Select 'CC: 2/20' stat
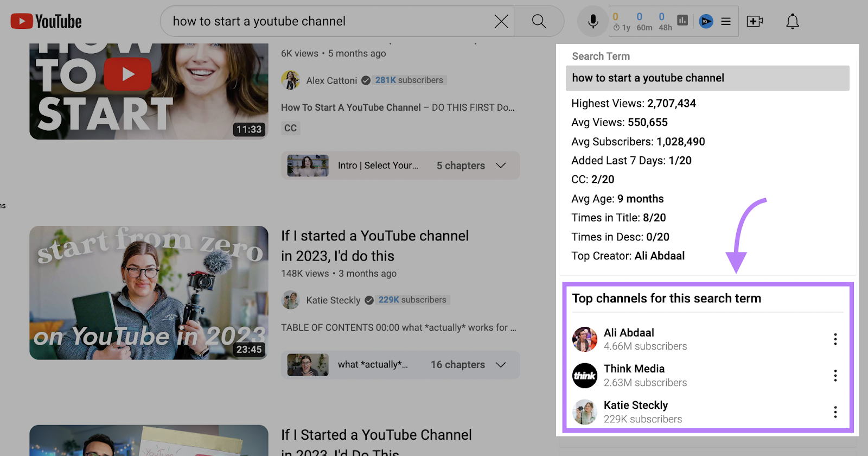 pos(593,180)
